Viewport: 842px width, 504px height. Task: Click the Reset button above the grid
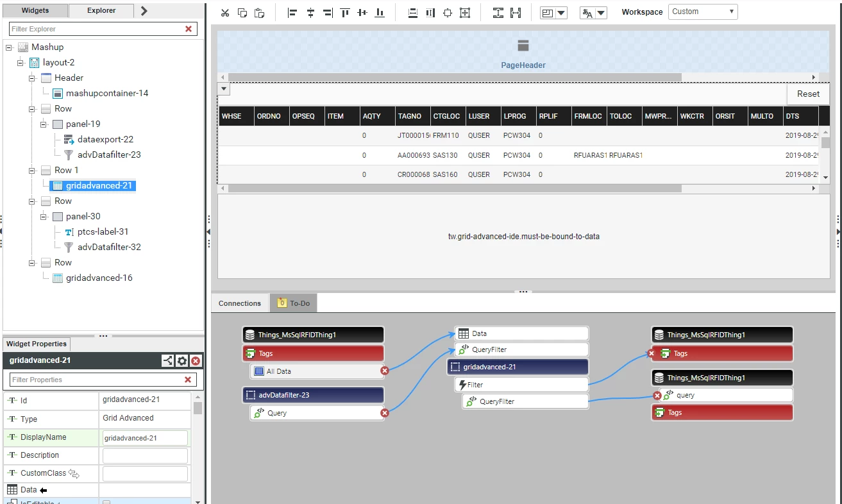coord(808,94)
